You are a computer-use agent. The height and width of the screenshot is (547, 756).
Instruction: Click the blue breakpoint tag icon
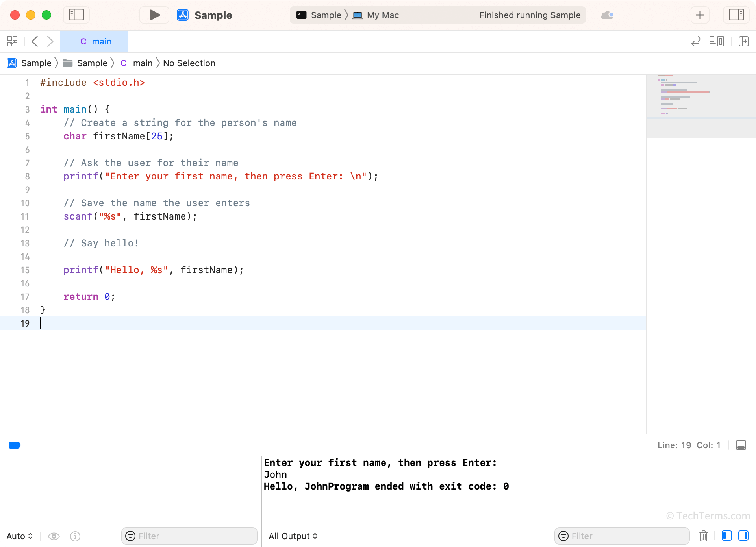15,445
